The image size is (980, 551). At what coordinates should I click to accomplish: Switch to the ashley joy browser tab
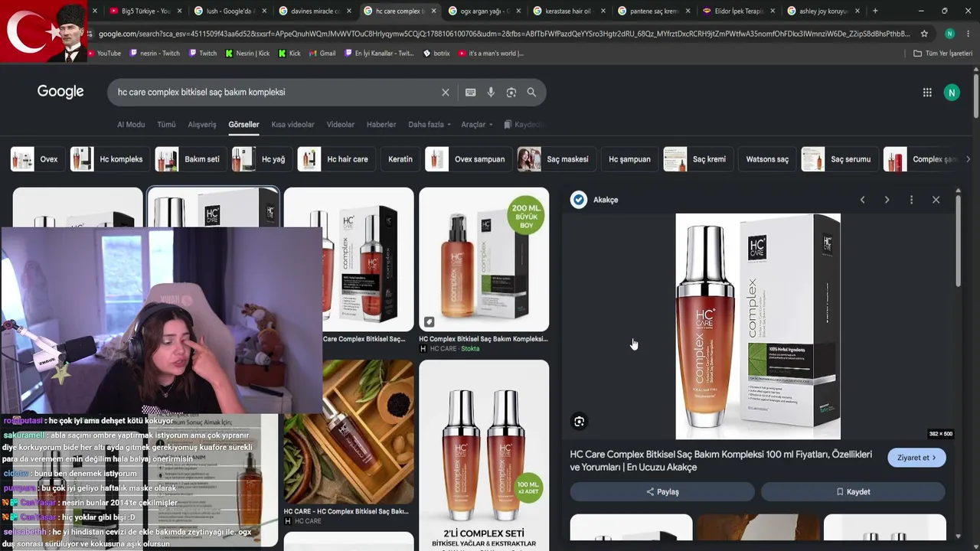[824, 11]
